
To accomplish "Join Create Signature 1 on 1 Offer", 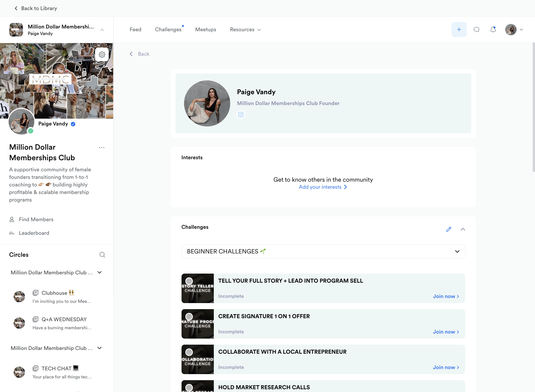I will 446,332.
